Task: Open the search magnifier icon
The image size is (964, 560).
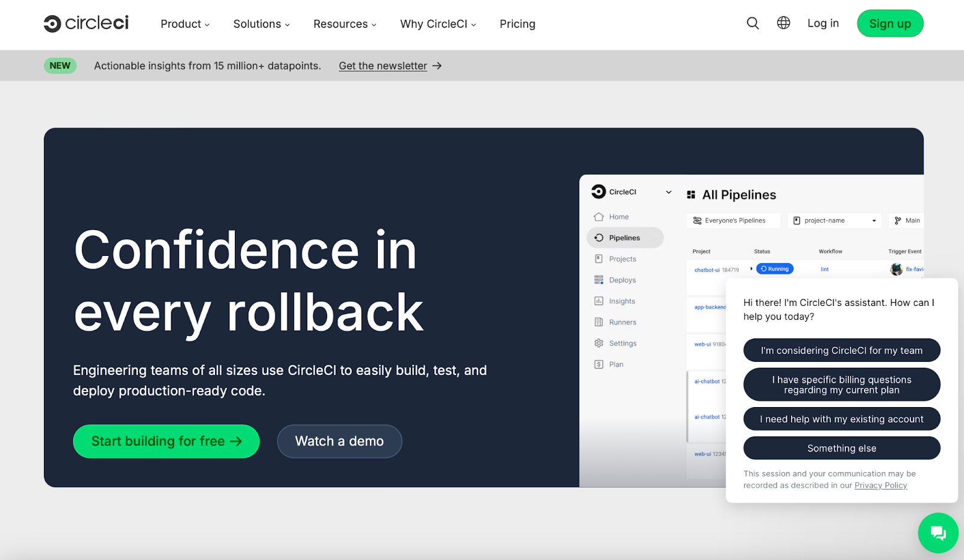Action: coord(753,23)
